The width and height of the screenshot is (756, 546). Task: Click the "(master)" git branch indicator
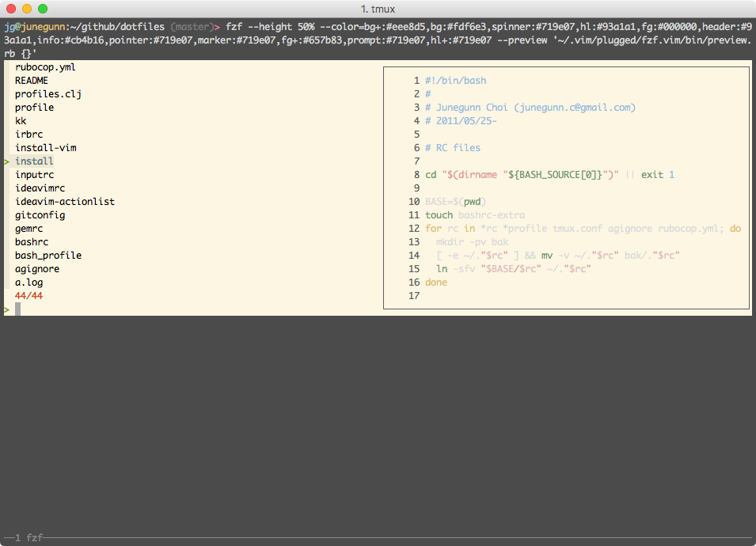tap(194, 26)
